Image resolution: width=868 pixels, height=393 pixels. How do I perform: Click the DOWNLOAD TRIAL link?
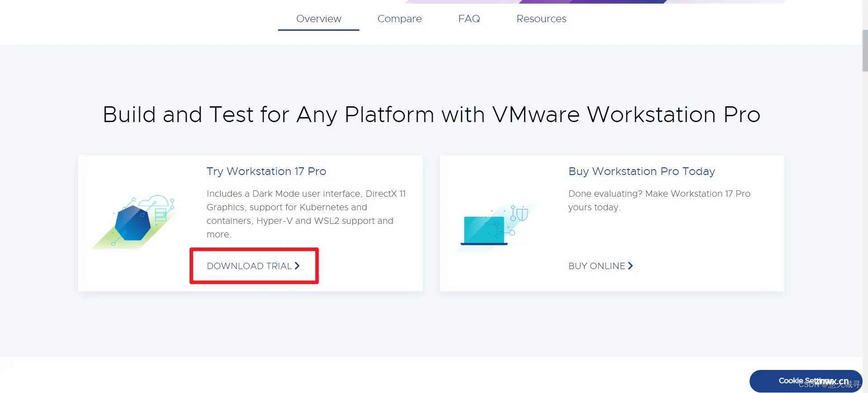(253, 266)
